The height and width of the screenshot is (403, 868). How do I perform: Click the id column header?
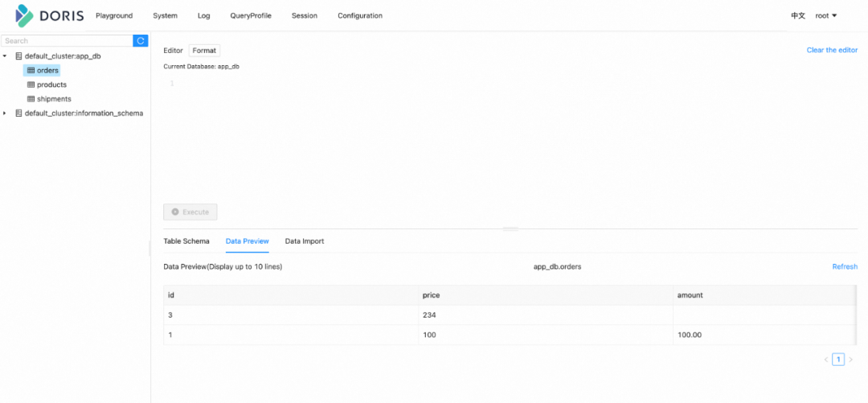(x=291, y=295)
